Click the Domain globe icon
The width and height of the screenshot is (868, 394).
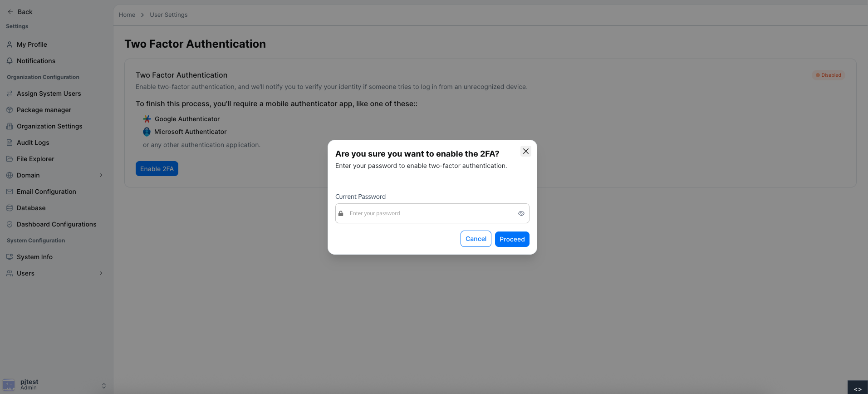(x=10, y=175)
